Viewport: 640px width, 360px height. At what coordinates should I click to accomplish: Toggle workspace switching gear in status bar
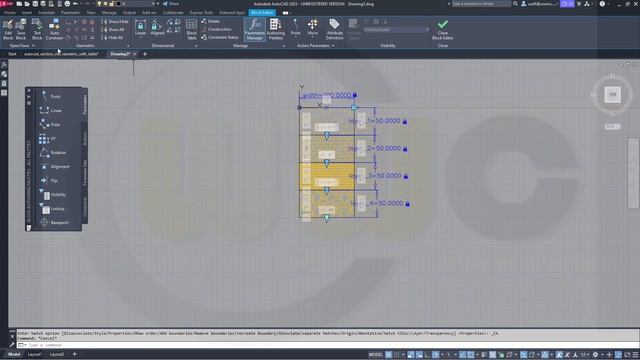click(596, 355)
